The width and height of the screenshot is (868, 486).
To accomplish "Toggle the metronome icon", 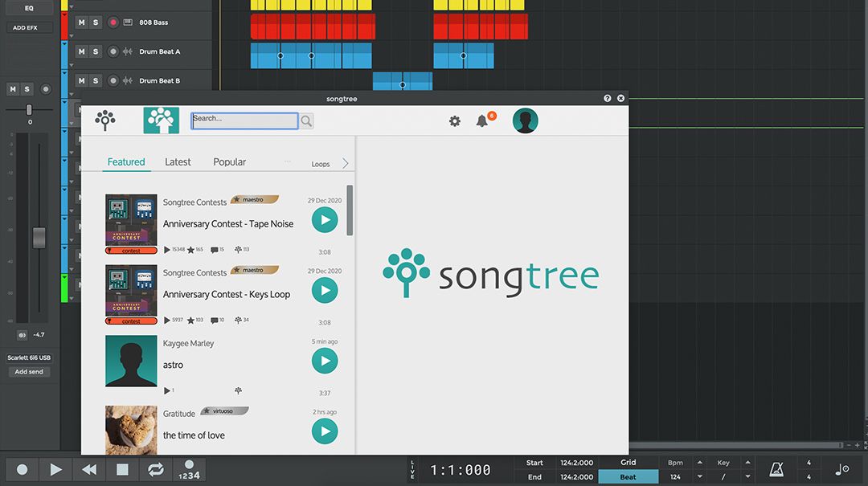I will pos(776,470).
